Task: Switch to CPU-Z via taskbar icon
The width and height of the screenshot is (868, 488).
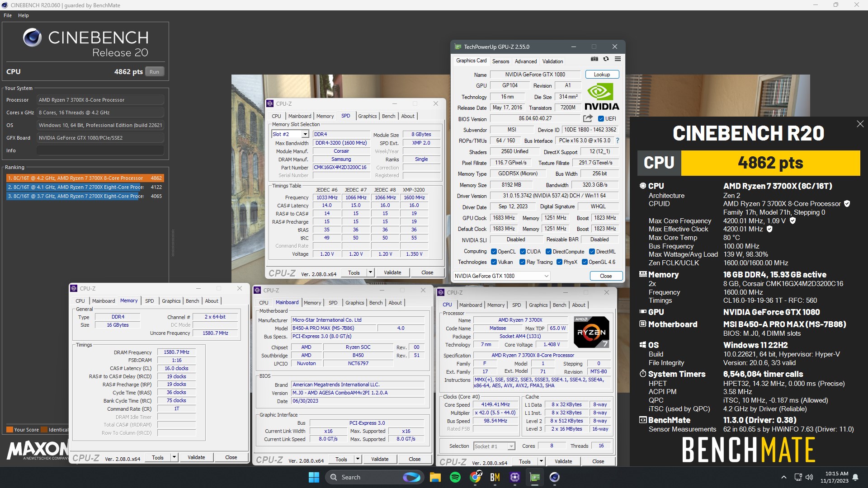Action: (x=515, y=477)
